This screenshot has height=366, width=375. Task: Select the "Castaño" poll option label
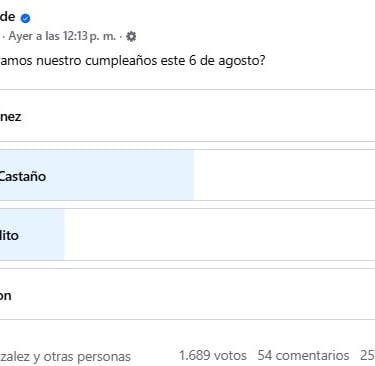(x=23, y=176)
